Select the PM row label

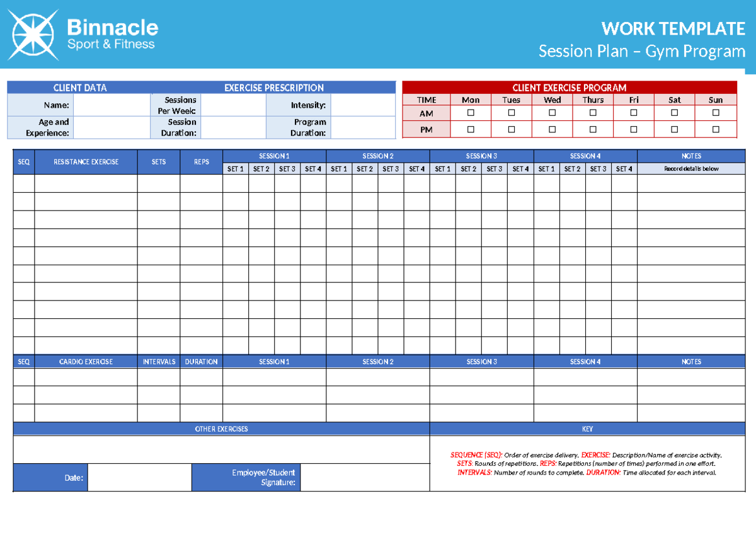coord(427,130)
